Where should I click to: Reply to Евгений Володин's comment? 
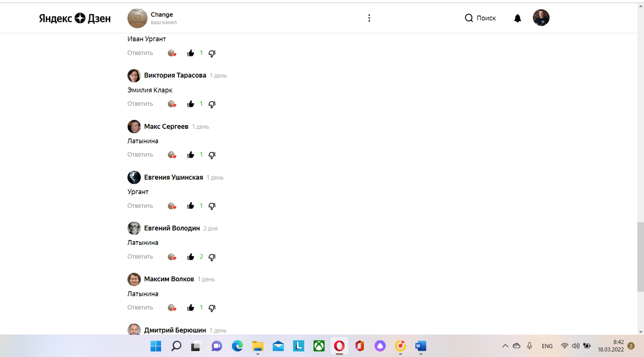click(x=140, y=257)
